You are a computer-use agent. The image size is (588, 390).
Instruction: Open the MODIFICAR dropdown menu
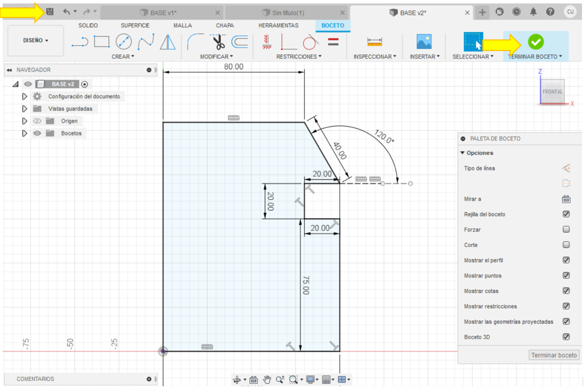click(x=216, y=56)
